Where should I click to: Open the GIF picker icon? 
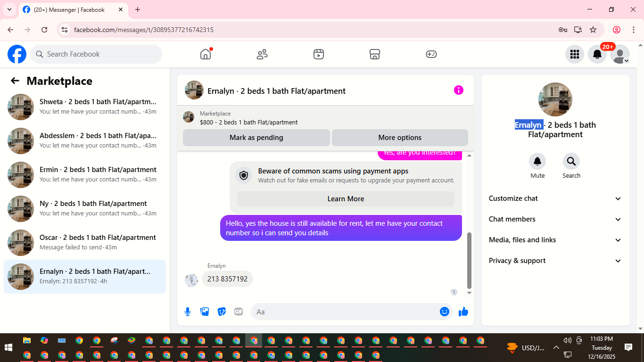239,312
